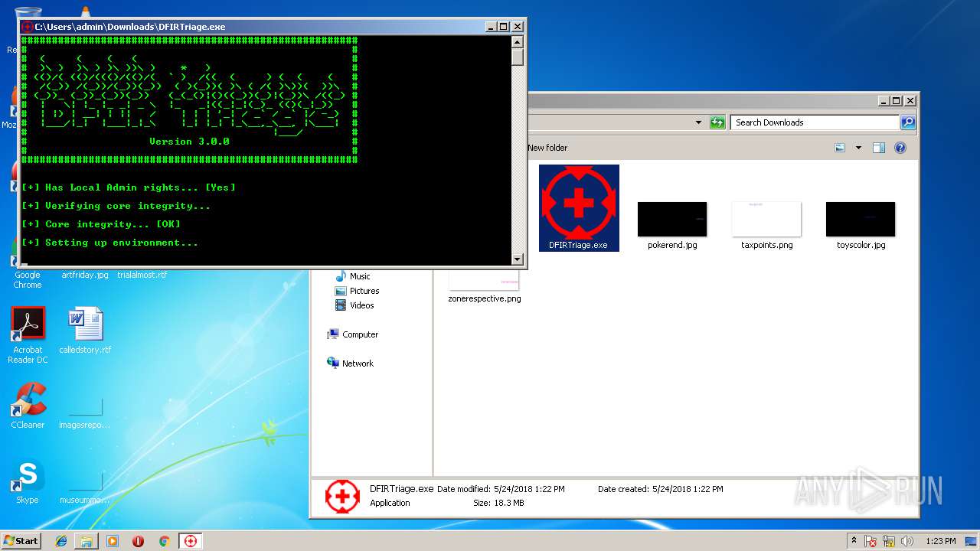The width and height of the screenshot is (980, 551).
Task: Select artfriday.jpg desktop file
Action: coord(85,275)
